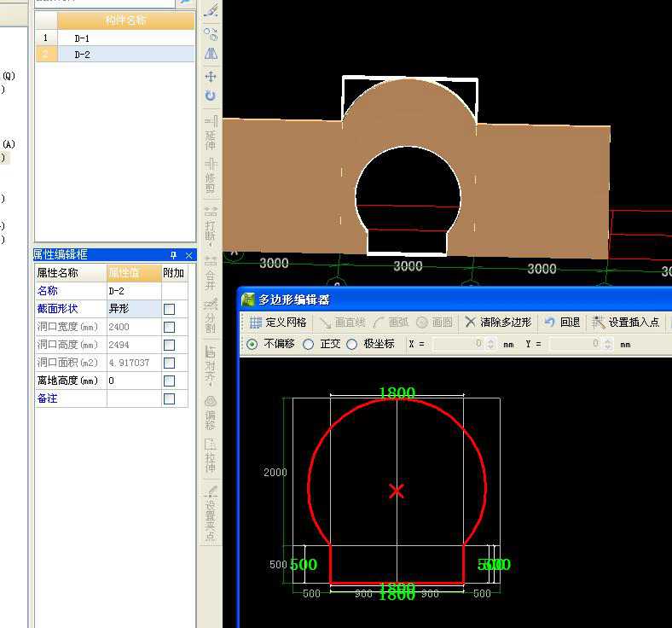Click the empty 备注 value cell
This screenshot has width=672, height=628.
click(x=134, y=398)
